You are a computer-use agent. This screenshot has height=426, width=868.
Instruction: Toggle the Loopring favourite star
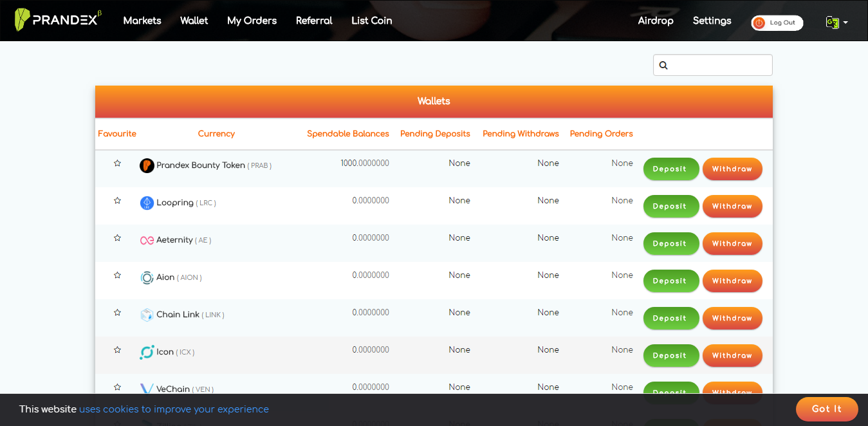tap(117, 201)
